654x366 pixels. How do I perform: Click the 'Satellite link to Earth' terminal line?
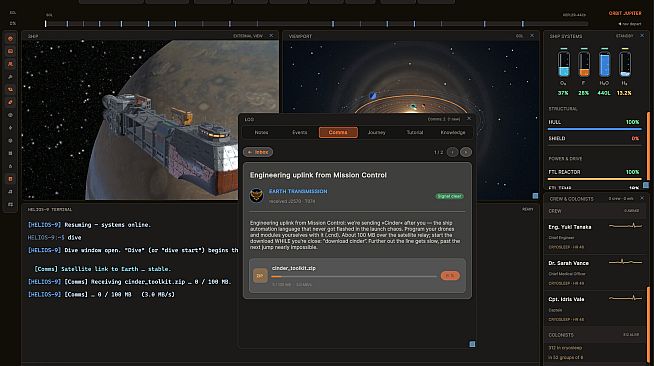(102, 269)
